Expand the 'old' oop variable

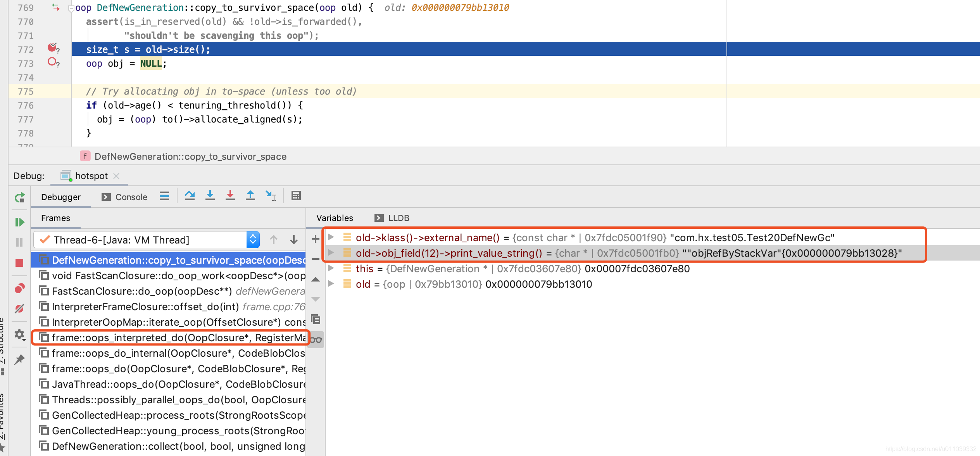pos(331,284)
